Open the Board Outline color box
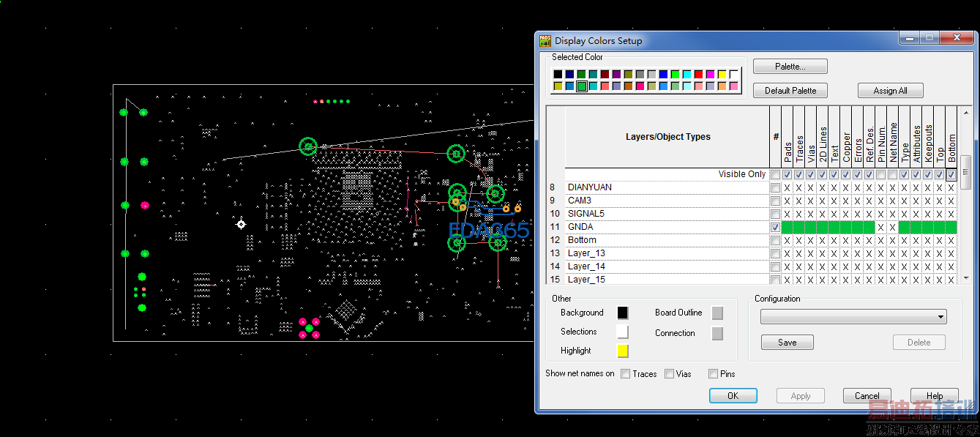Image resolution: width=980 pixels, height=437 pixels. click(x=717, y=313)
